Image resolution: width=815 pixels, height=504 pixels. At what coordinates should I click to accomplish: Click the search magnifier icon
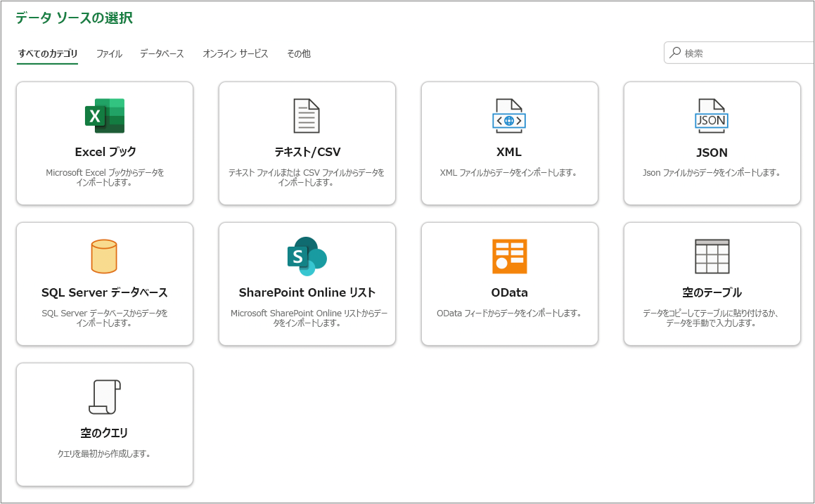coord(675,53)
